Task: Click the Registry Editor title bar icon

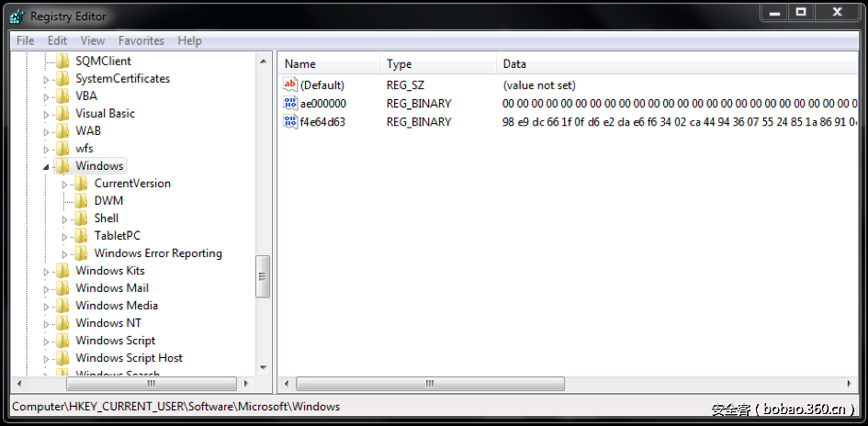Action: point(17,17)
